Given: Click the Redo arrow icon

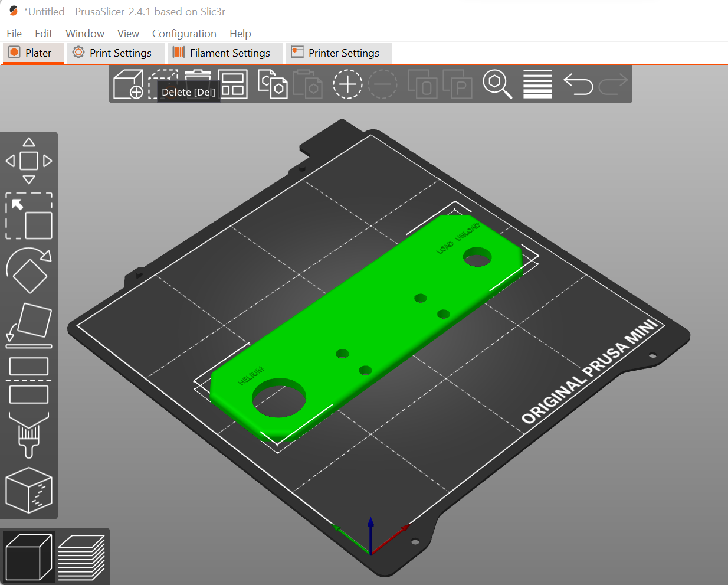Looking at the screenshot, I should (614, 84).
